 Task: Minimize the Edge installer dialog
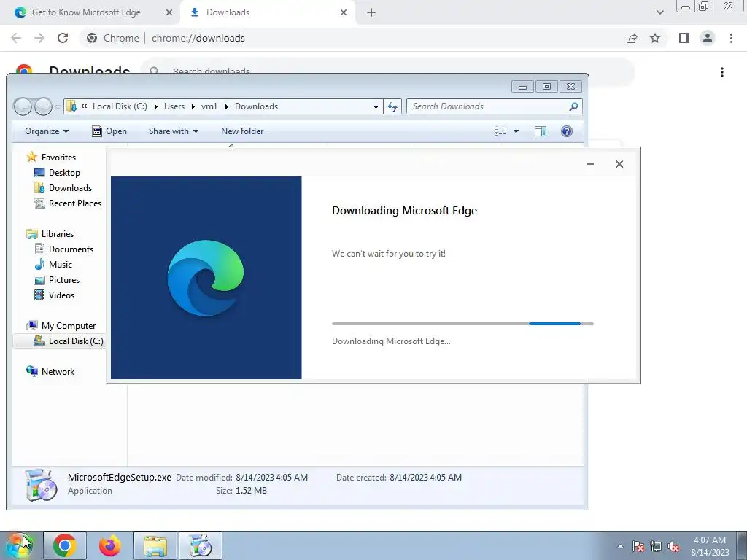click(589, 164)
